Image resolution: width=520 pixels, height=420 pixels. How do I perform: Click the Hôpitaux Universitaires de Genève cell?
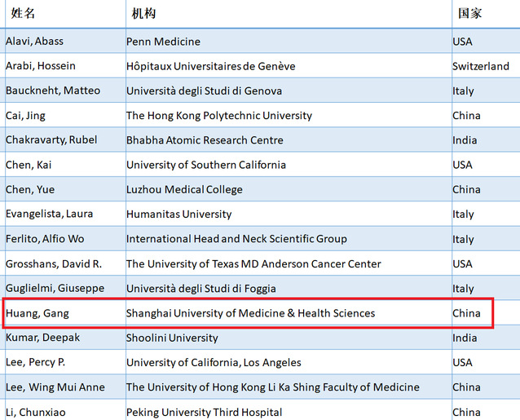[210, 66]
